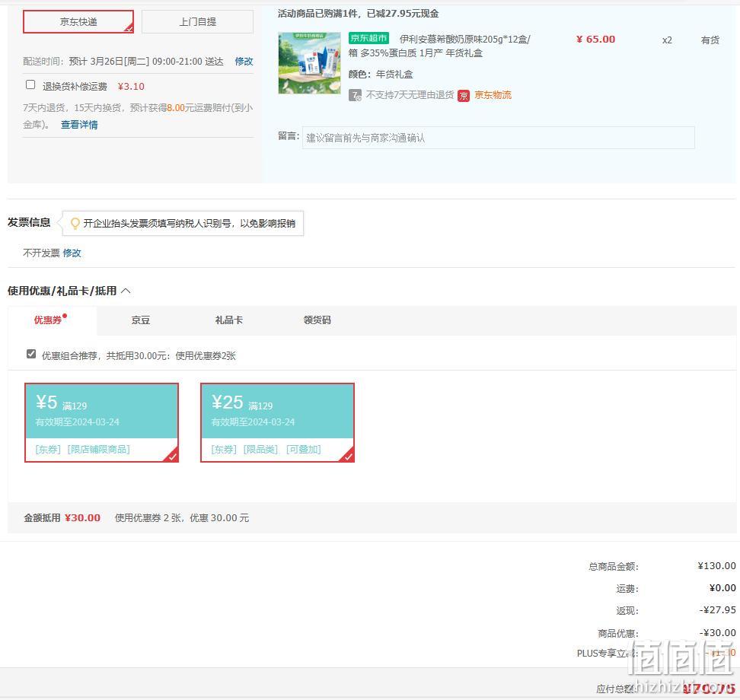Screen dimensions: 740x700
Task: Click 运费 value ¥0.00
Action: [x=722, y=587]
